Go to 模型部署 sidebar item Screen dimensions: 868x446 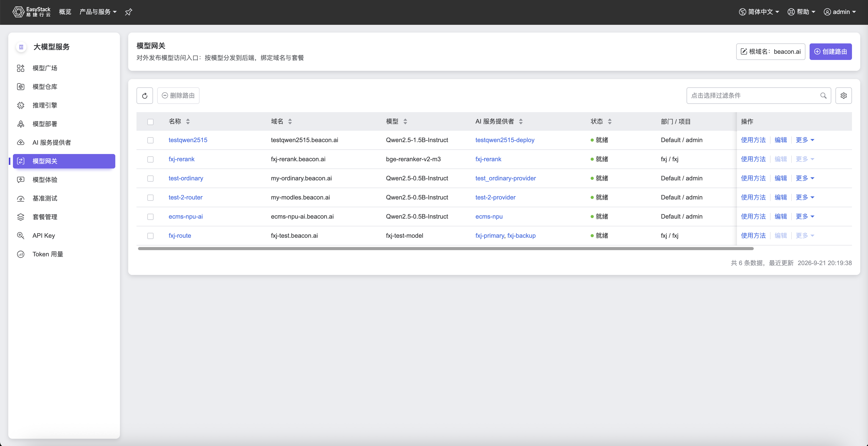tap(64, 124)
